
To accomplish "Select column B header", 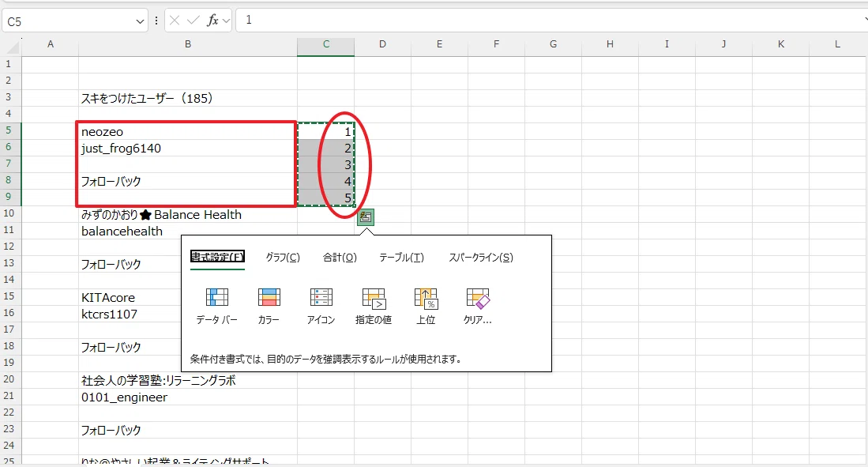I will click(188, 44).
